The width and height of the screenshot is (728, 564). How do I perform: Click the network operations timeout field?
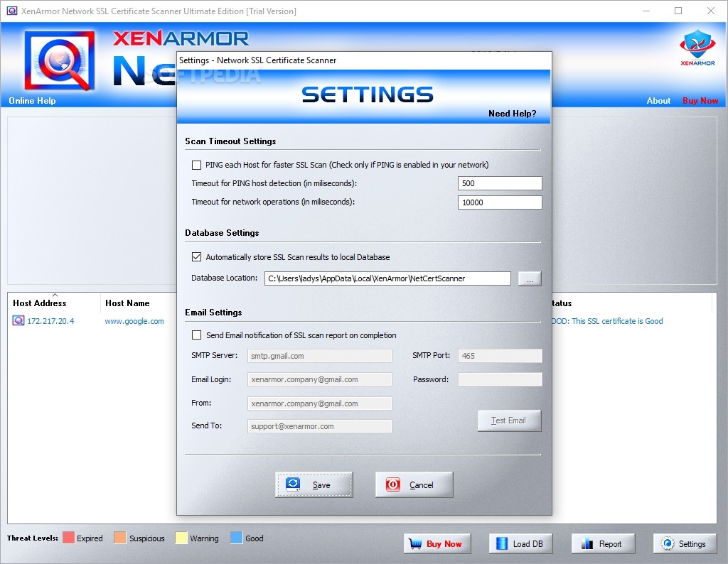[500, 202]
